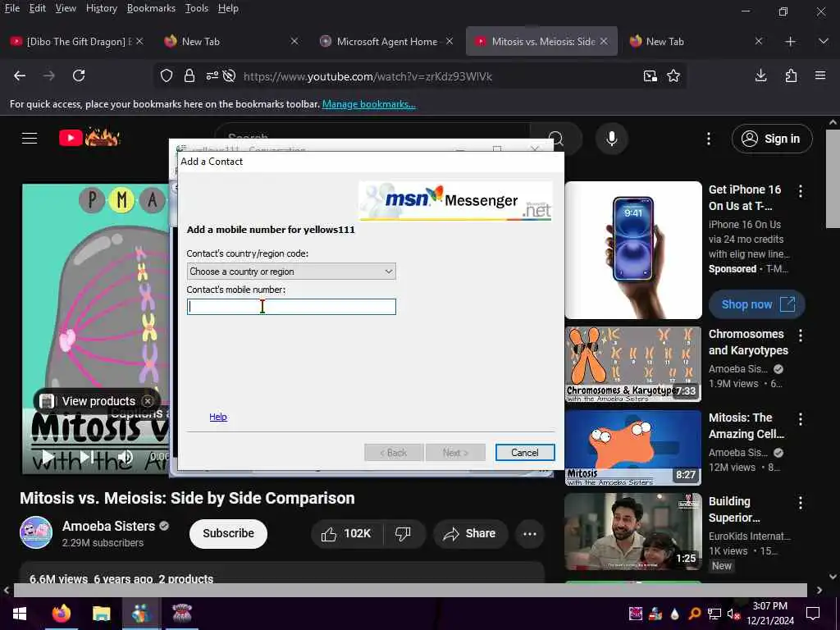Click the site padlock icon

(x=189, y=76)
